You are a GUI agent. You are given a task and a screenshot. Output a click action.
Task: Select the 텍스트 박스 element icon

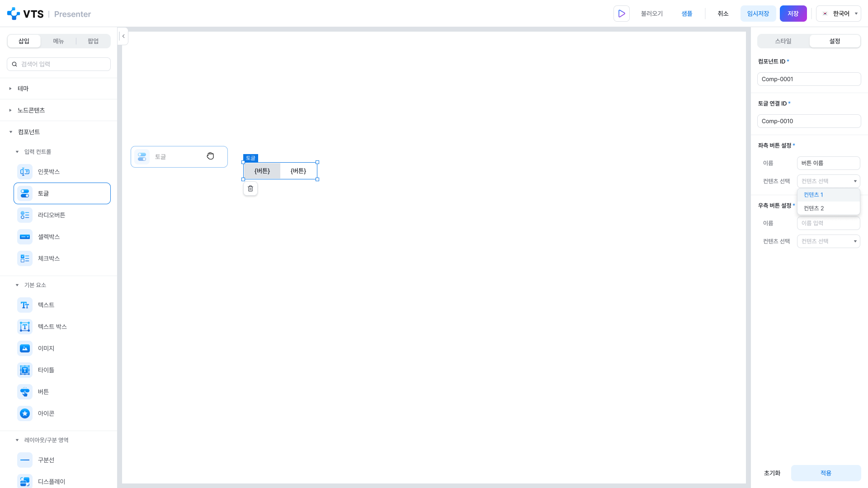click(x=25, y=327)
